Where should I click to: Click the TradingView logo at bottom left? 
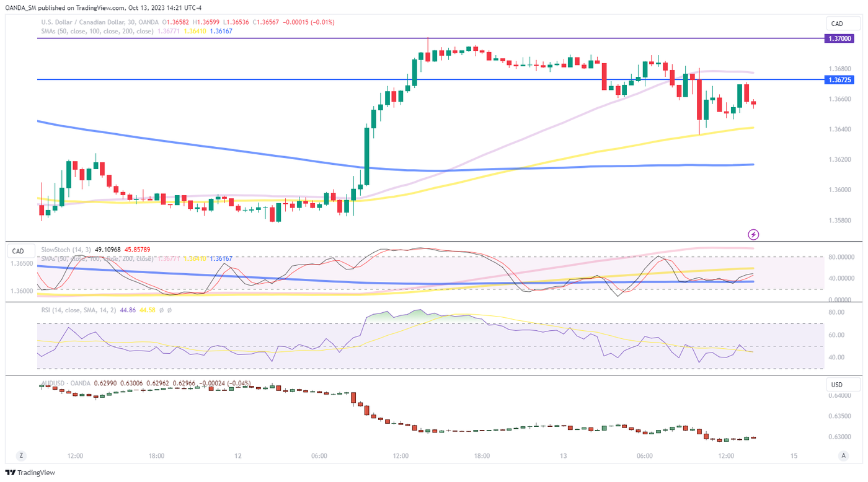30,473
